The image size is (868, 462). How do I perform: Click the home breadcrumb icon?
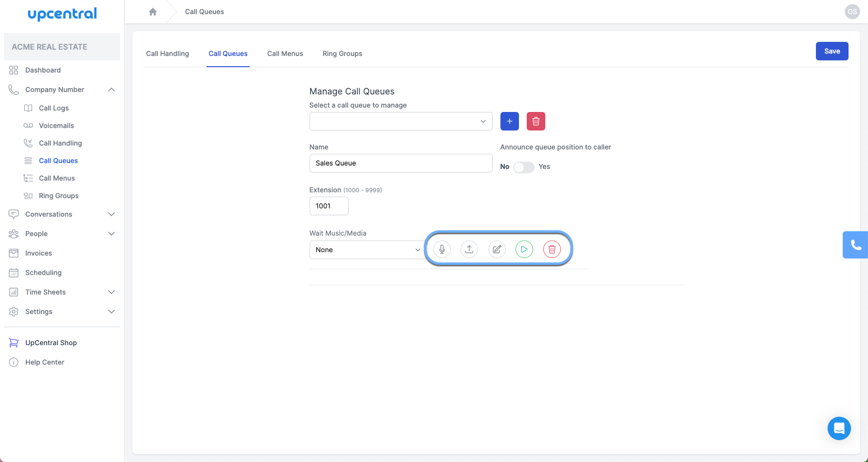click(153, 11)
